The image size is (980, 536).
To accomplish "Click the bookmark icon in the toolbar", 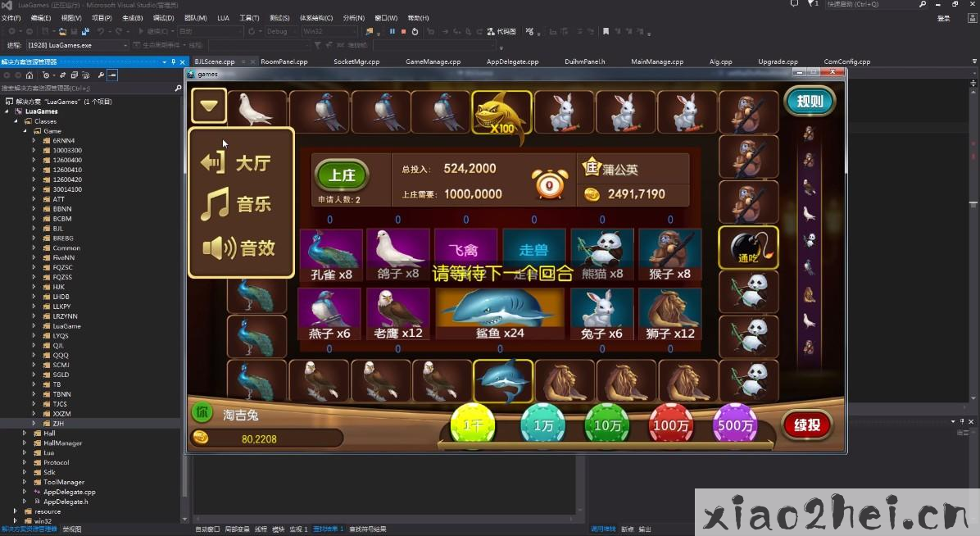I will click(605, 31).
